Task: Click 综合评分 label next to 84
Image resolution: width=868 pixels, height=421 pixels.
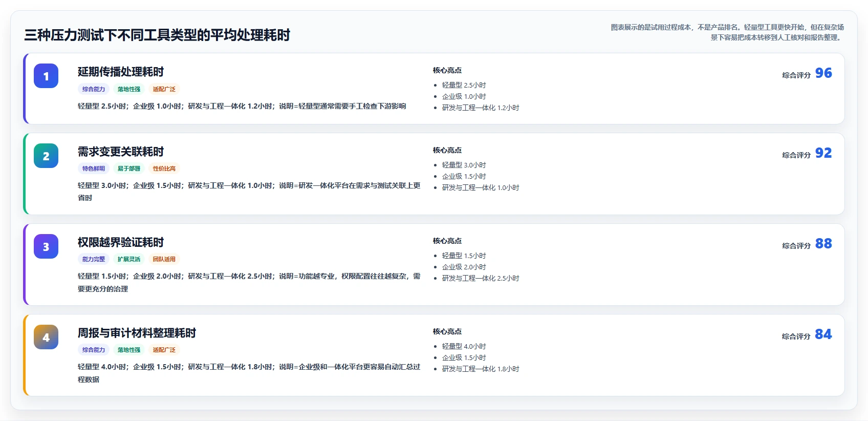Action: (x=796, y=336)
